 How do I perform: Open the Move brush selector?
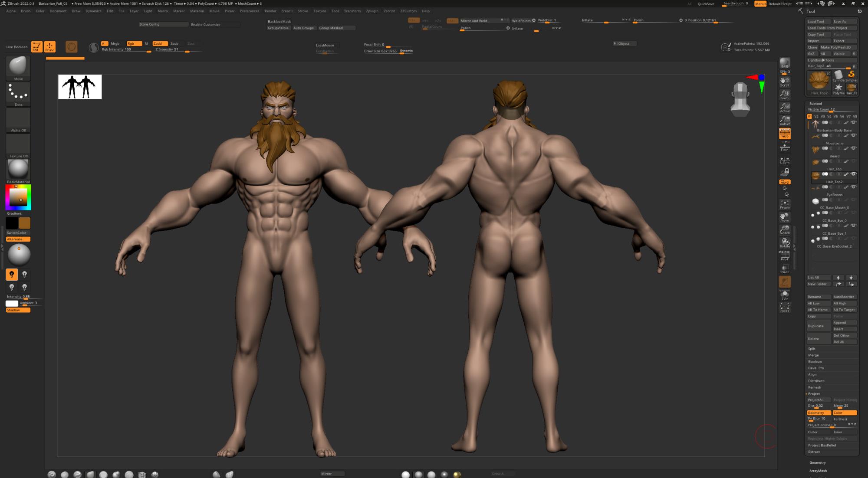coord(18,68)
